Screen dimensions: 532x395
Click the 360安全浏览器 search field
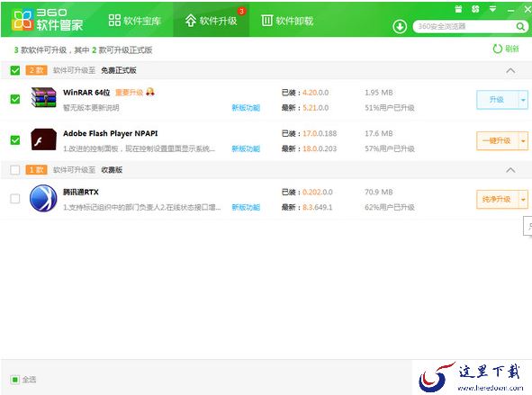pyautogui.click(x=464, y=26)
